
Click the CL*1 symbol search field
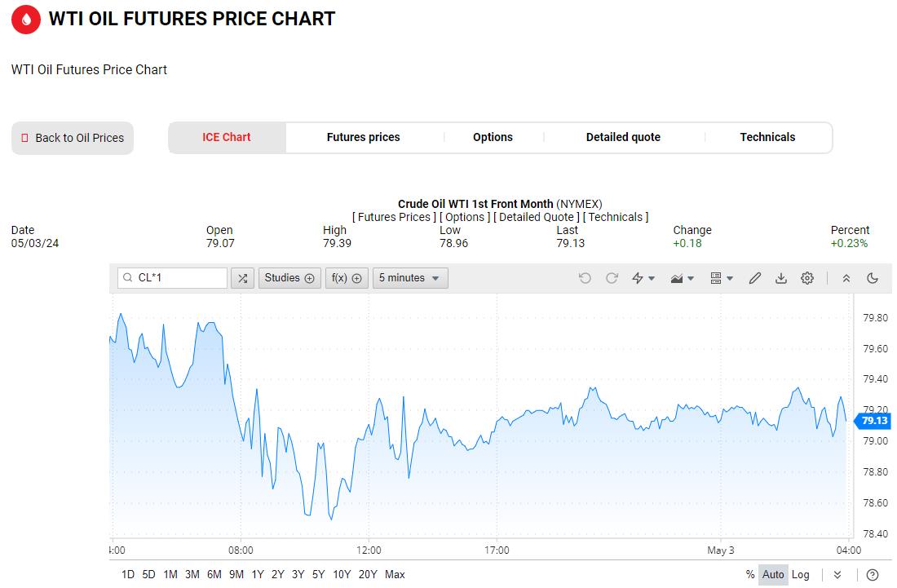(x=172, y=278)
